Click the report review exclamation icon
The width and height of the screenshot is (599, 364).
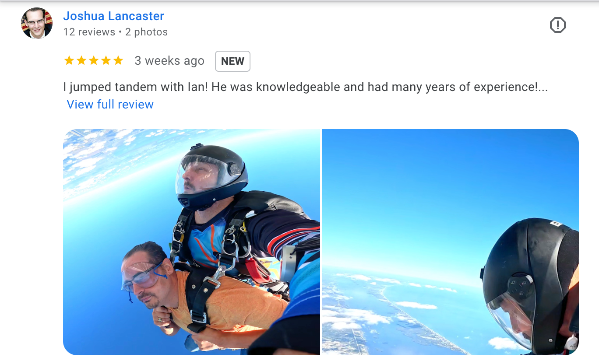tap(557, 25)
